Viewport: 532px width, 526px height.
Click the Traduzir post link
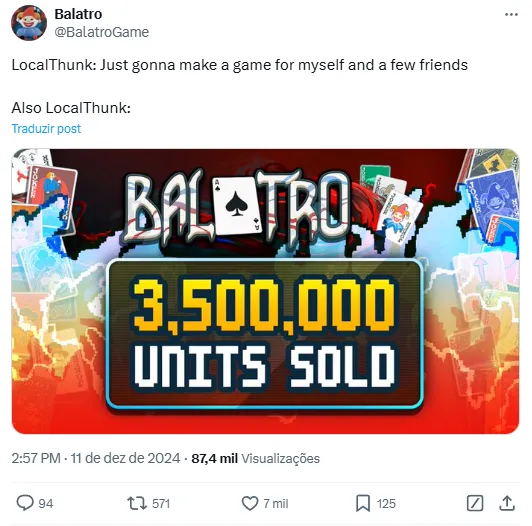click(x=46, y=129)
